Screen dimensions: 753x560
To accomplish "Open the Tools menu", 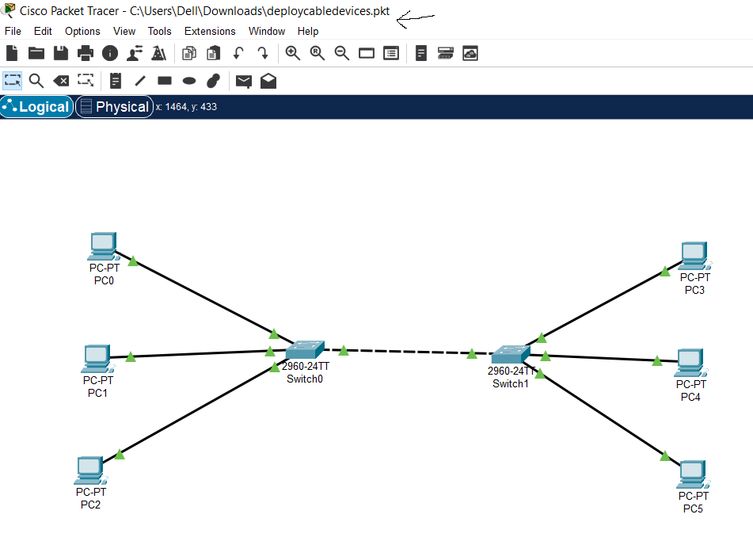I will (159, 31).
